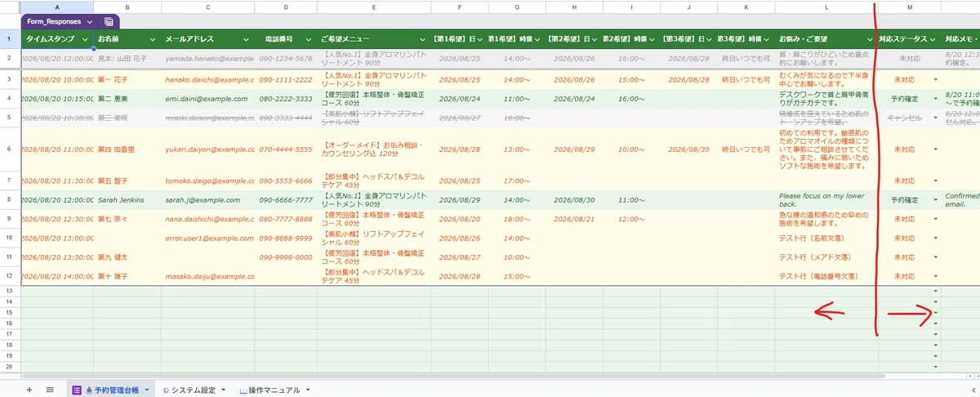This screenshot has height=397, width=980.
Task: Click cell むくみが気になるので下半身中心
Action: (826, 79)
